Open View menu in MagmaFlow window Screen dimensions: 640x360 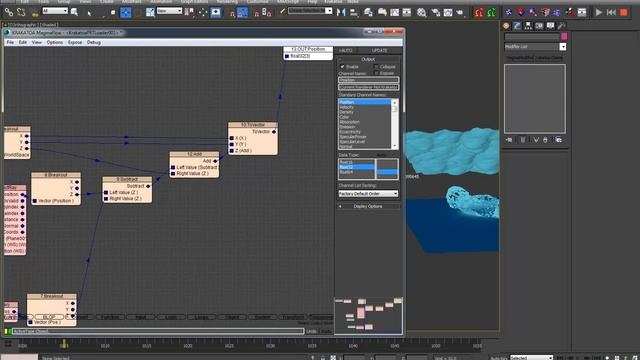[x=37, y=42]
